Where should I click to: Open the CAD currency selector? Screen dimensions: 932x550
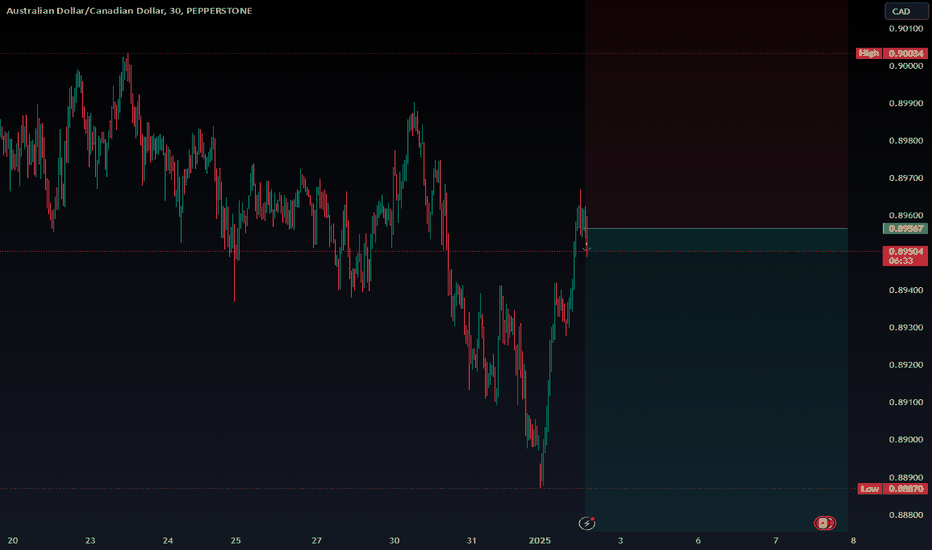906,11
